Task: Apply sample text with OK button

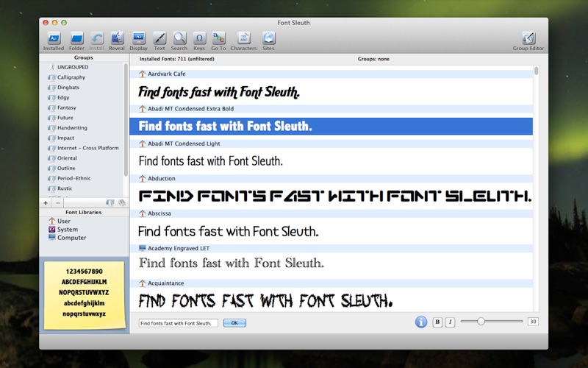Action: (234, 323)
